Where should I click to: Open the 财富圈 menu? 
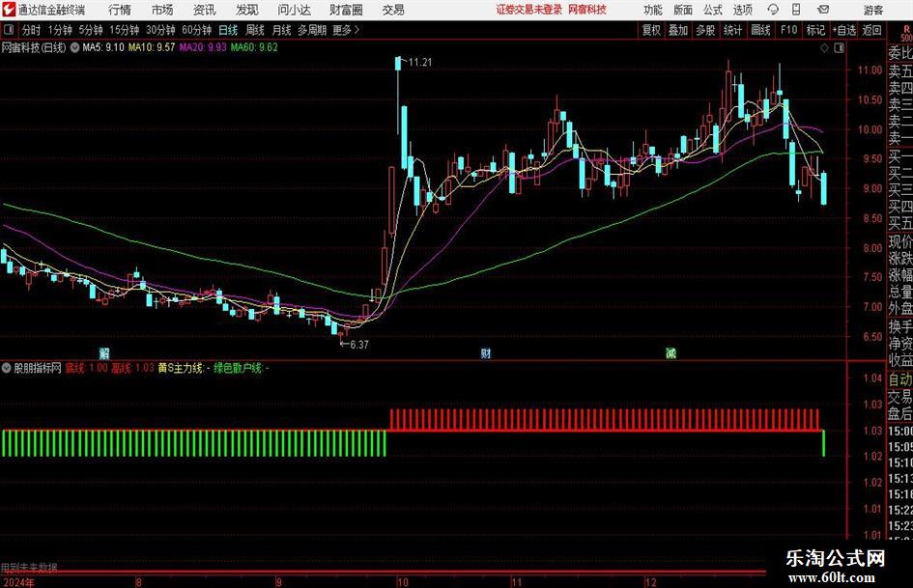(346, 10)
